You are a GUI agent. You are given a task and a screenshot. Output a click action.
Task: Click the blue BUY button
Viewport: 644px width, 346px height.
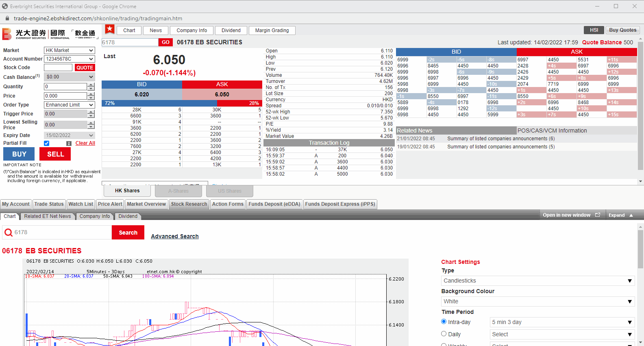pos(19,154)
